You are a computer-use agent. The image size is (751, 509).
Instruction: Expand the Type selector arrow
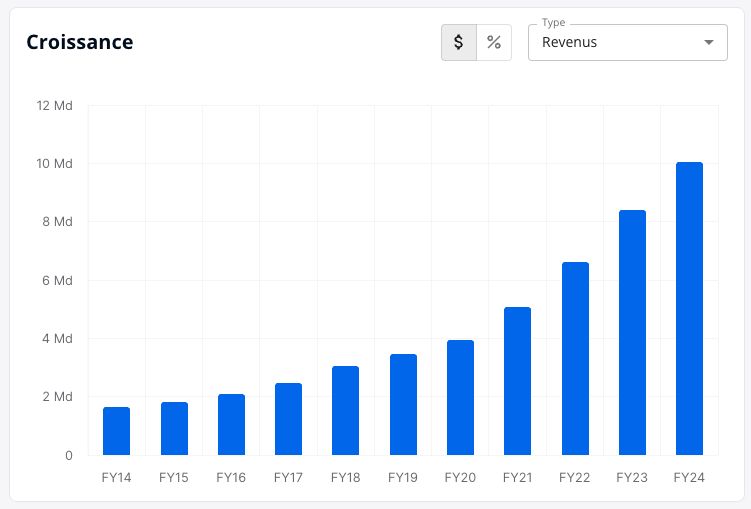pos(709,42)
